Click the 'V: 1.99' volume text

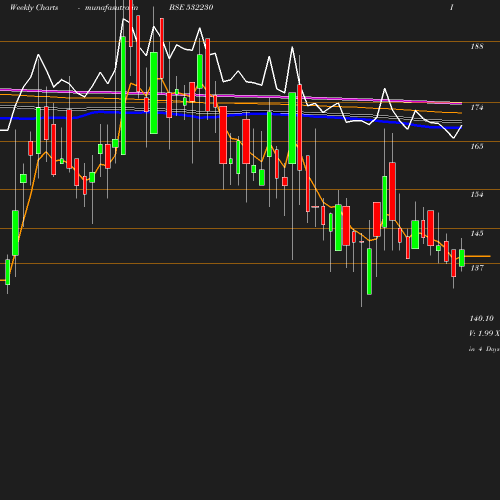point(480,333)
